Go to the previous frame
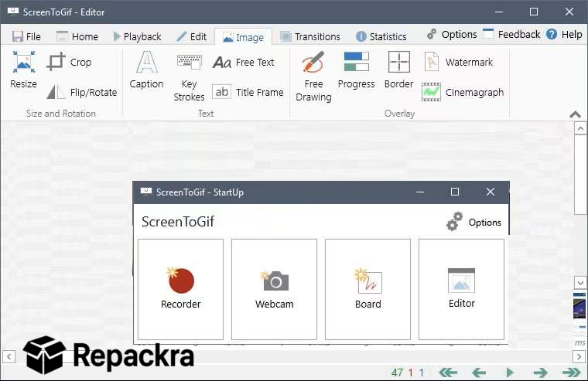 [479, 372]
